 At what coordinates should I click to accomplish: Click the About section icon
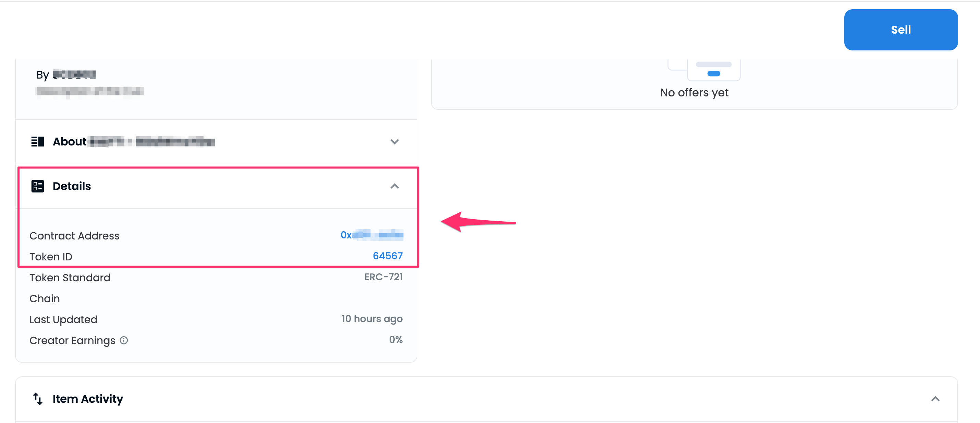coord(37,142)
